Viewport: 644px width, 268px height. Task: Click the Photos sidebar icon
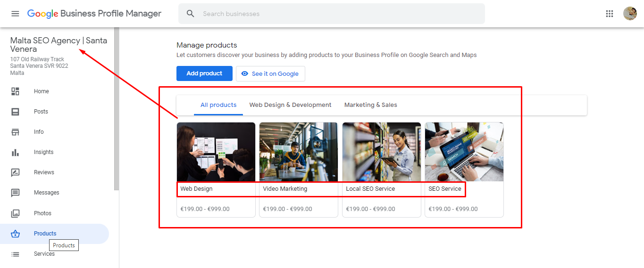tap(15, 213)
